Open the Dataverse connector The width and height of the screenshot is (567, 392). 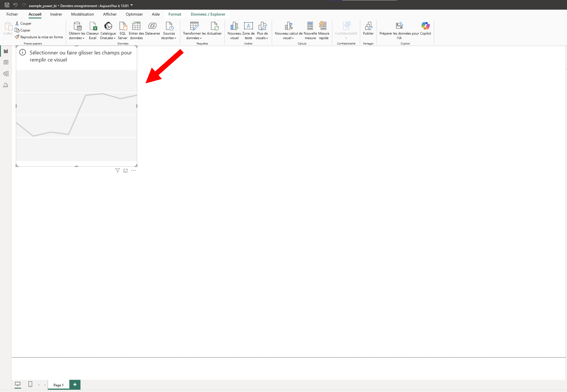(x=152, y=26)
